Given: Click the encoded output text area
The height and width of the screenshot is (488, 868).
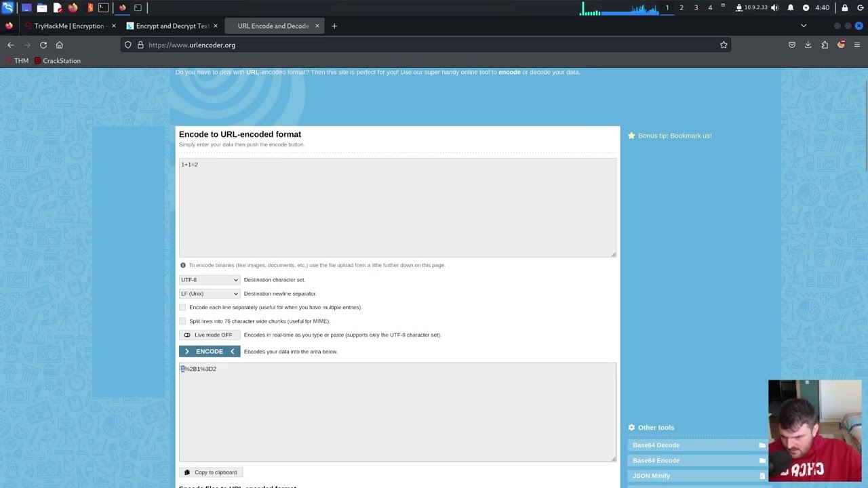Looking at the screenshot, I should point(397,412).
